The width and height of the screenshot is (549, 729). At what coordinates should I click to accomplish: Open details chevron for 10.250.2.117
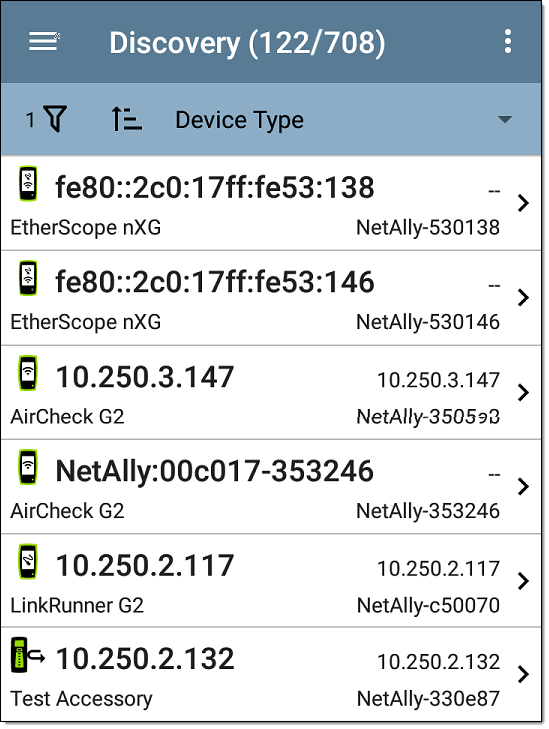point(523,581)
